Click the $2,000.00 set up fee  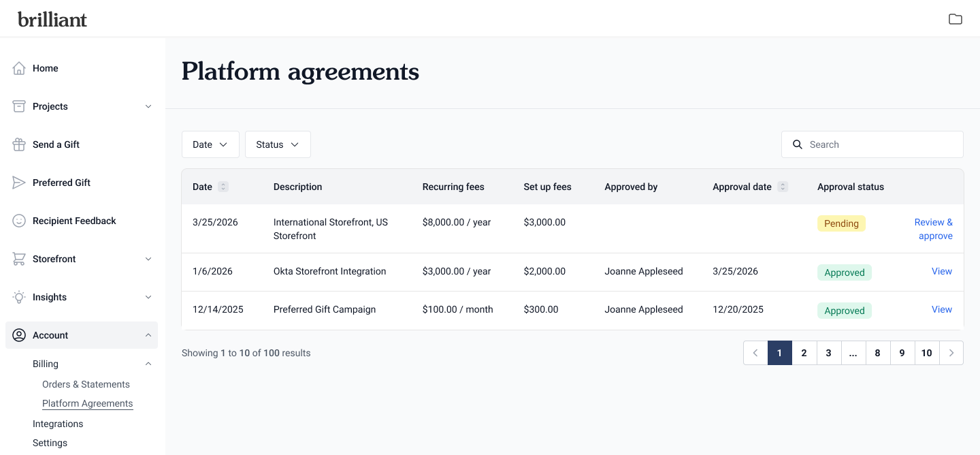point(544,271)
